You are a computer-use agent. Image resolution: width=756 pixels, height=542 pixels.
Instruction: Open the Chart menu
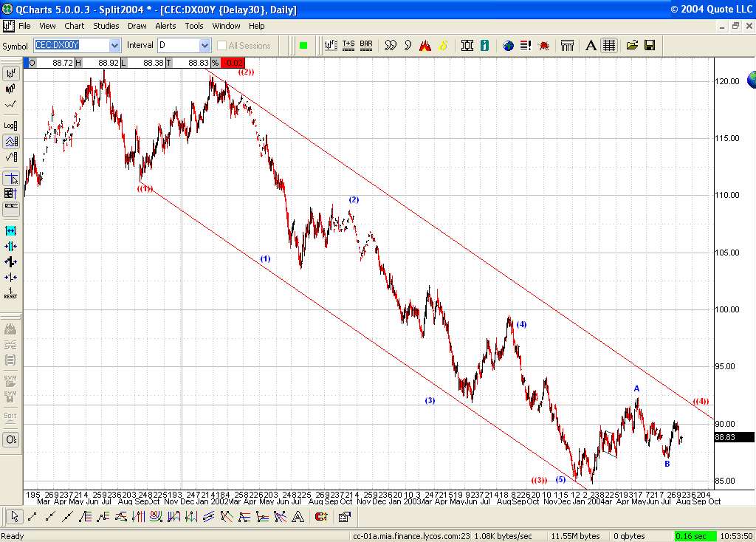coord(75,26)
